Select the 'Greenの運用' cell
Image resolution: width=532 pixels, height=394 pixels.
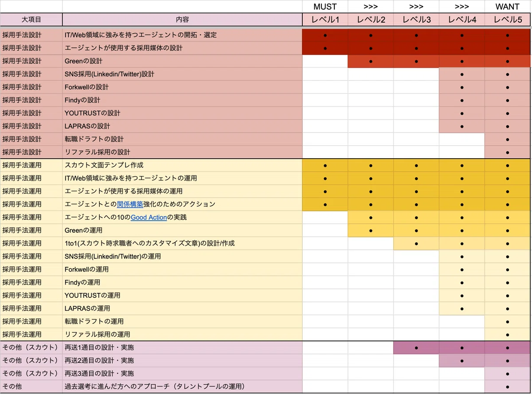(182, 230)
